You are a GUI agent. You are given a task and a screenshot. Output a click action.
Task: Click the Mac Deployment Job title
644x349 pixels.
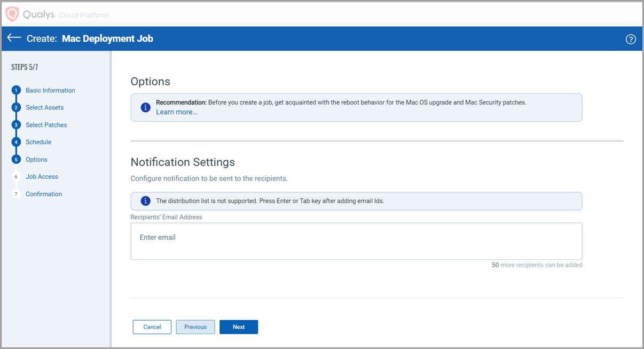[107, 38]
